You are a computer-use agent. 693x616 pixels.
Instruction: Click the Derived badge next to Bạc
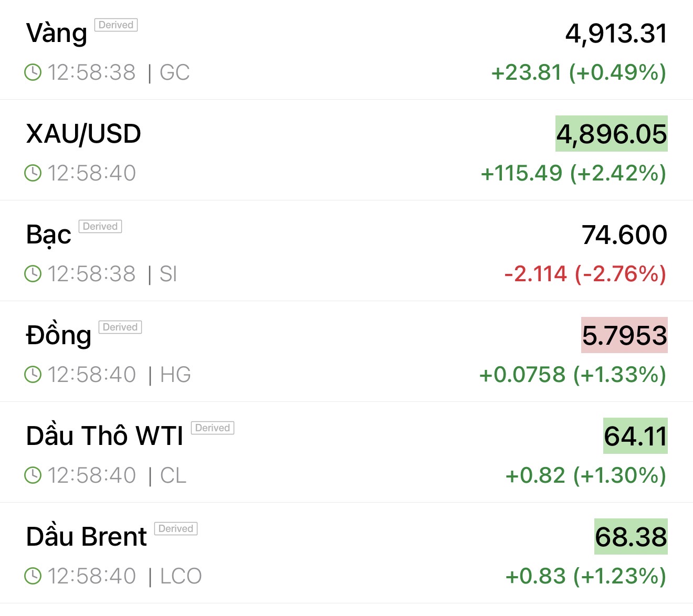(100, 227)
